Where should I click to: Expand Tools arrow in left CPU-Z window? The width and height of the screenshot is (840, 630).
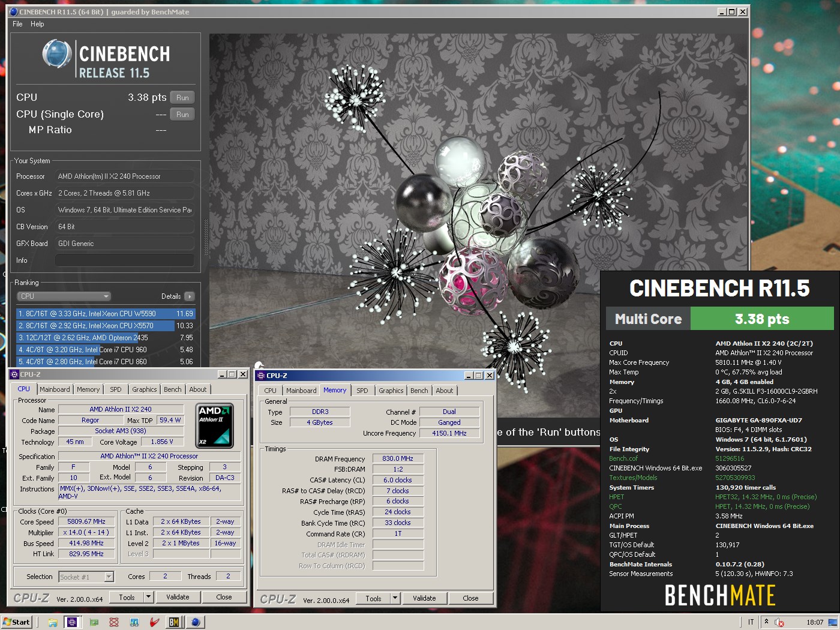(x=149, y=597)
